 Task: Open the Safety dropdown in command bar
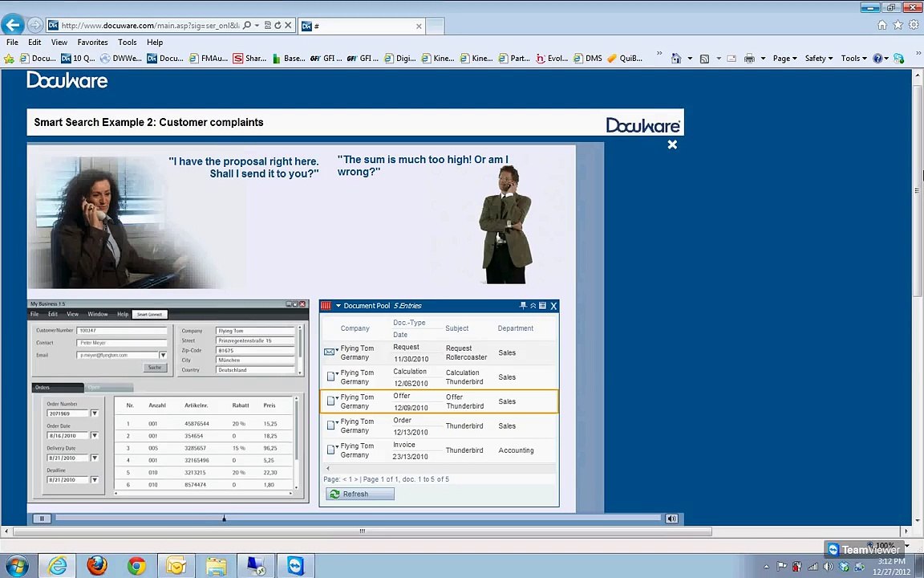click(x=818, y=59)
